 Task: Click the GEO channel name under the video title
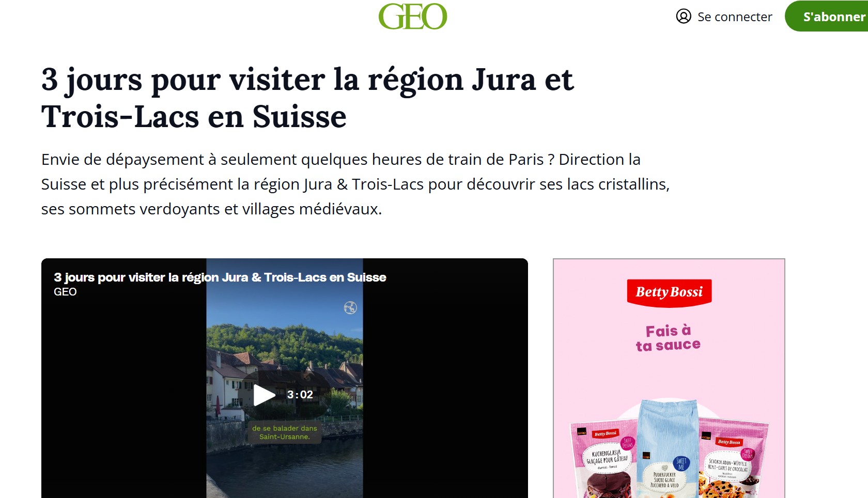65,292
